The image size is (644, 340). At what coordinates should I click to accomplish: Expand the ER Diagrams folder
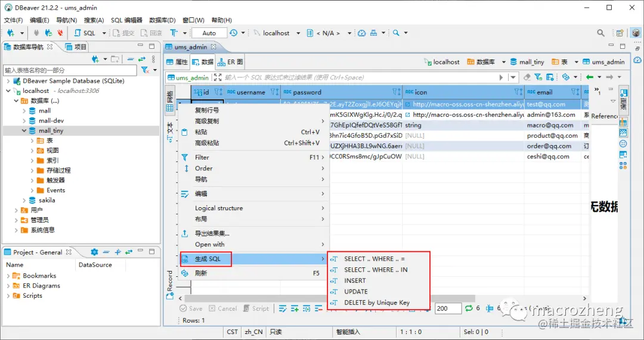pyautogui.click(x=8, y=286)
